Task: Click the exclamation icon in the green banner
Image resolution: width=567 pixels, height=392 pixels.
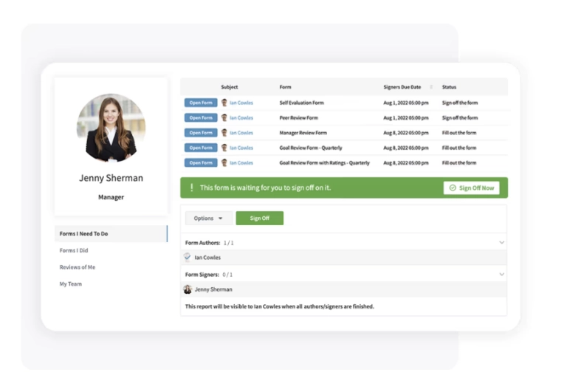Action: (x=191, y=188)
